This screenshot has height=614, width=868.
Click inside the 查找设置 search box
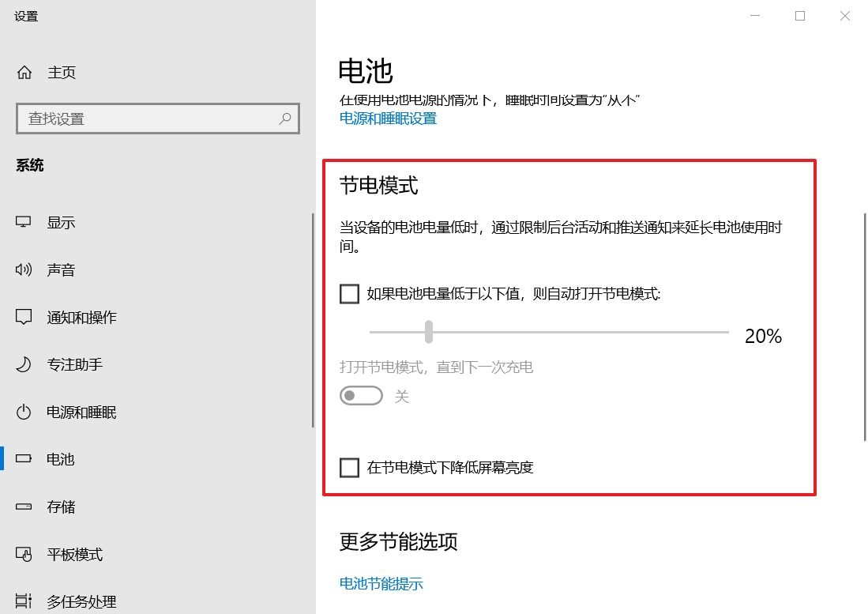[142, 119]
